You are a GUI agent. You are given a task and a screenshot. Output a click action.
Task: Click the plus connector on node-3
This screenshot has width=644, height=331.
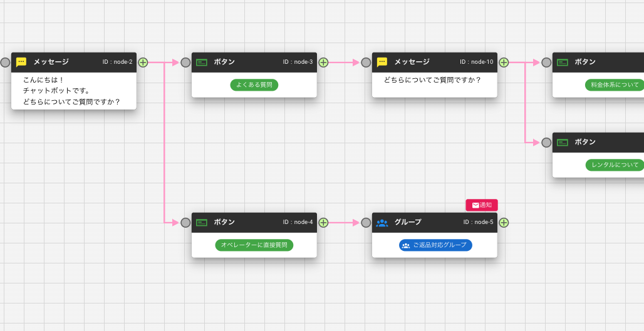click(x=323, y=62)
